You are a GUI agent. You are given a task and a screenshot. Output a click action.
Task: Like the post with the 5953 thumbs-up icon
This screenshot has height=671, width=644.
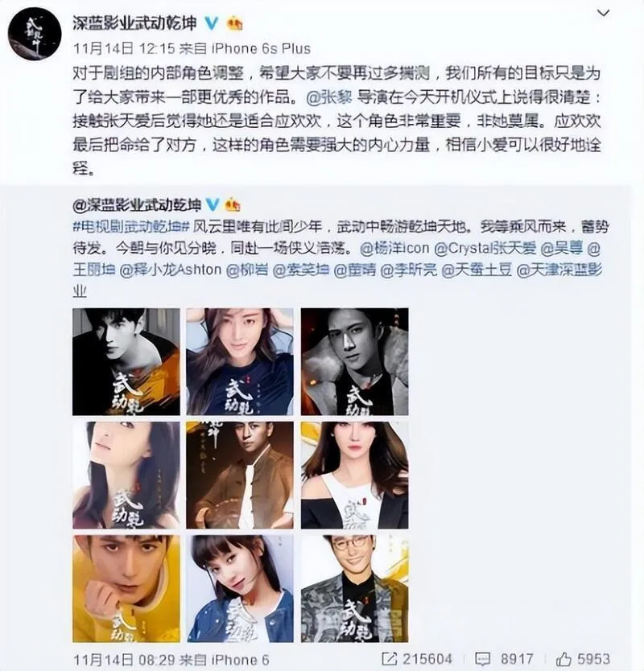564,659
